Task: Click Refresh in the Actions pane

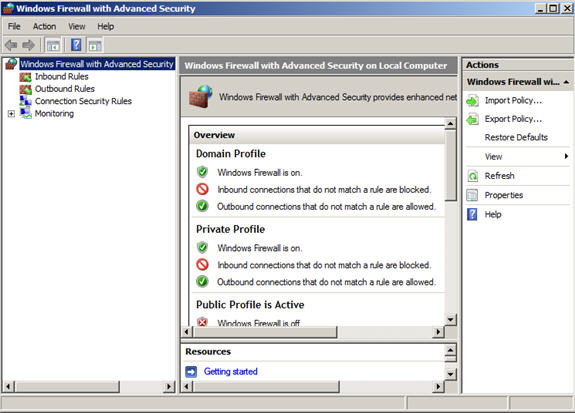Action: point(499,176)
